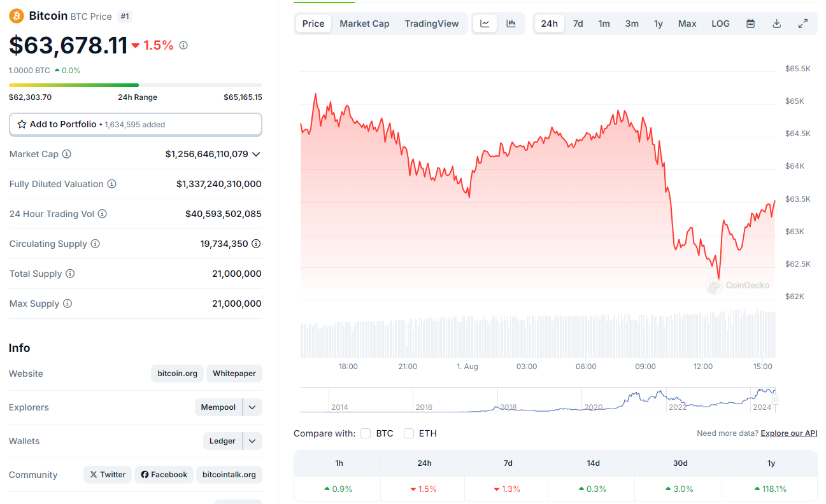Click the historical range selector handle
826x504 pixels.
[775, 400]
